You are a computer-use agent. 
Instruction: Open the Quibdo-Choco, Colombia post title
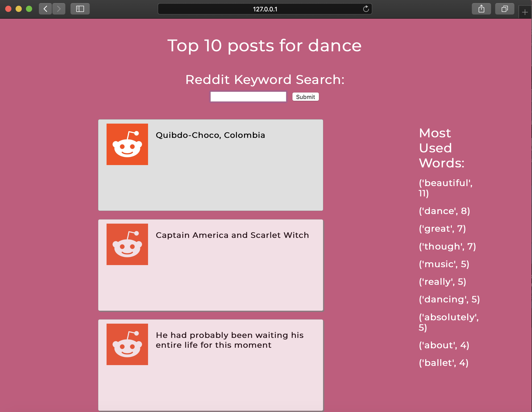210,135
